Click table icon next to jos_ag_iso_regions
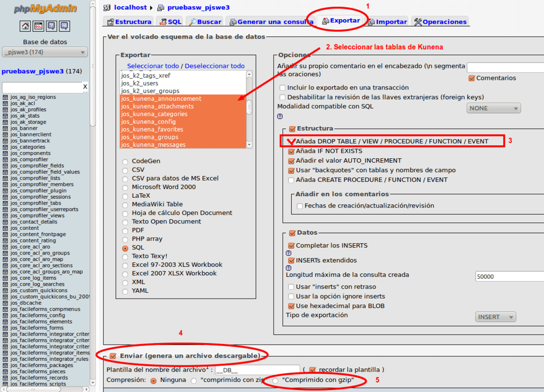The image size is (544, 392). point(5,97)
